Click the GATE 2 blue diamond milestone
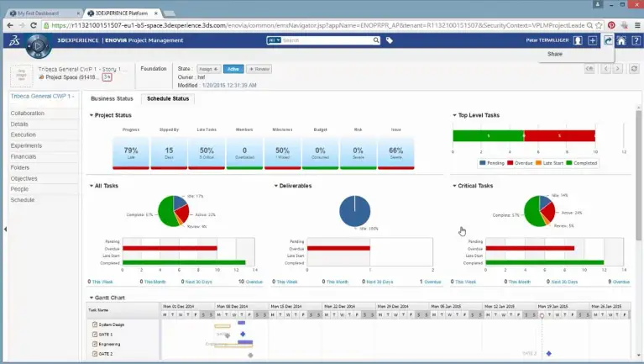This screenshot has height=364, width=644. click(x=549, y=353)
